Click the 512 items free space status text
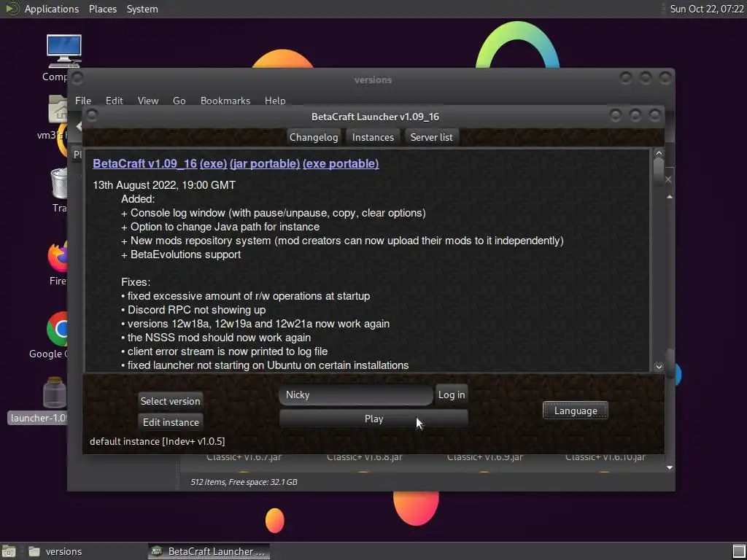The height and width of the screenshot is (560, 747). tap(244, 482)
